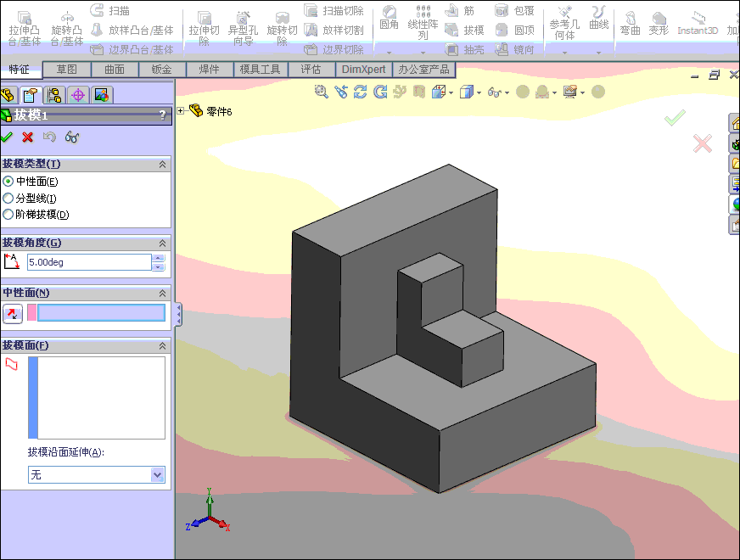Toggle the neutral plane reverse direction button
Viewport: 740px width, 560px height.
12,313
